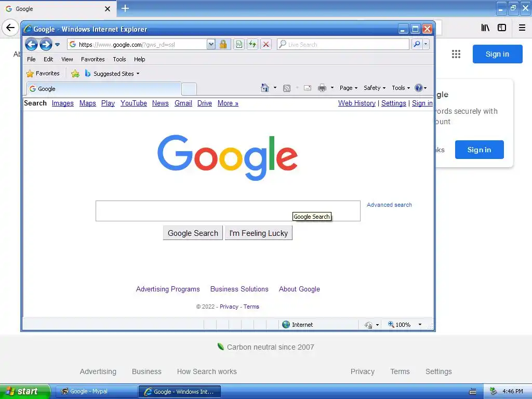Open the Safety dropdown menu
The width and height of the screenshot is (532, 399).
(x=375, y=88)
